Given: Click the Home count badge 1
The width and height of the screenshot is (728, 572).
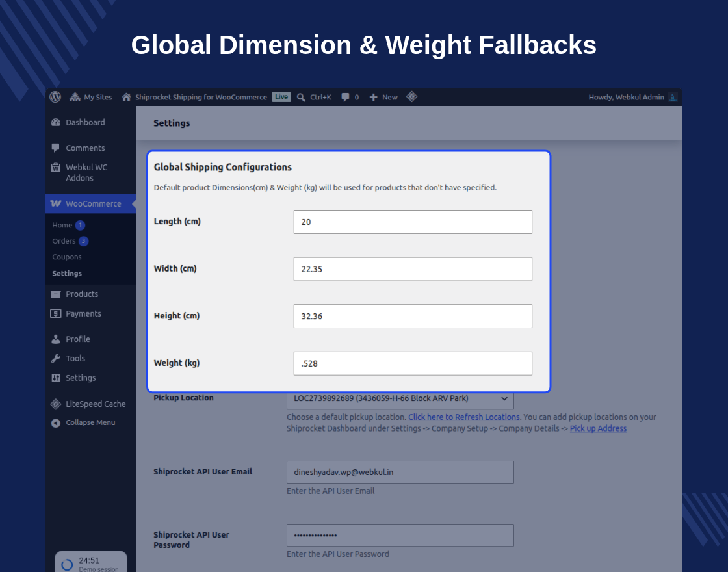Looking at the screenshot, I should (x=80, y=225).
